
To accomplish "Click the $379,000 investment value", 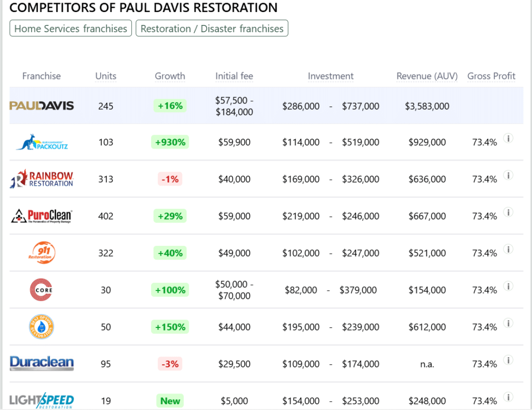I will pyautogui.click(x=358, y=290).
